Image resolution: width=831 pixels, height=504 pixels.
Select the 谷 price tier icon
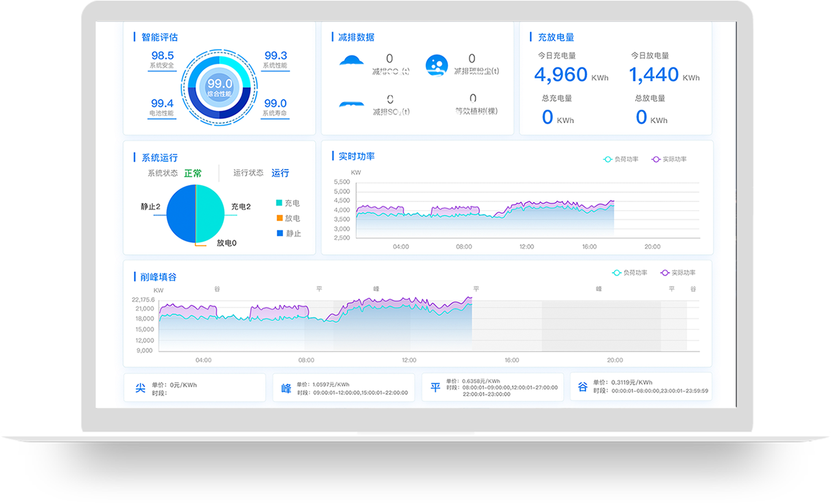pos(582,388)
